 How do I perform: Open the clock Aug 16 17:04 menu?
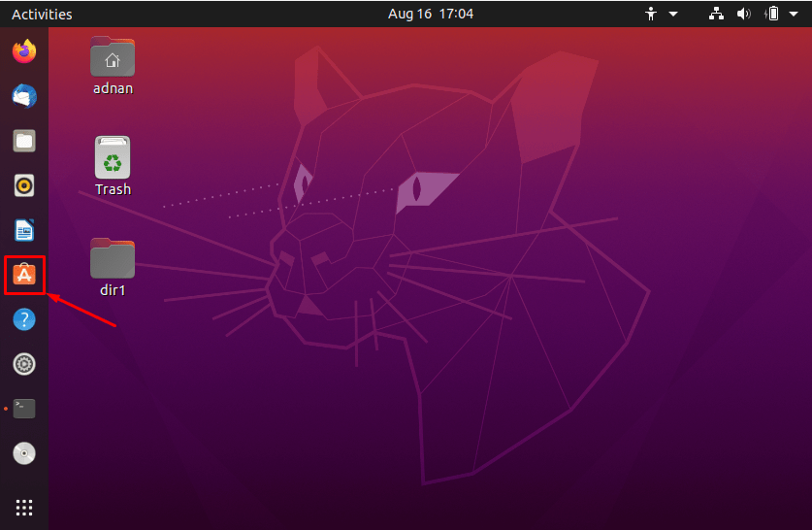(x=431, y=14)
